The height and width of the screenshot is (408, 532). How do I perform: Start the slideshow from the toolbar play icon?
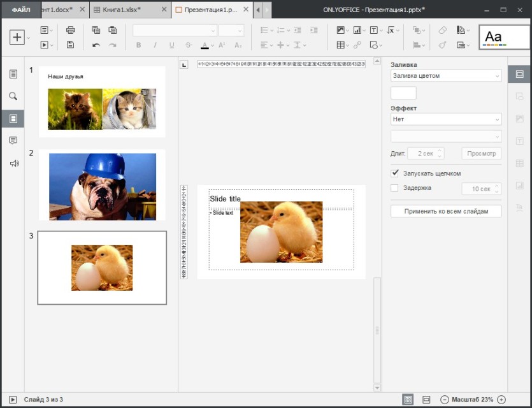click(x=45, y=45)
